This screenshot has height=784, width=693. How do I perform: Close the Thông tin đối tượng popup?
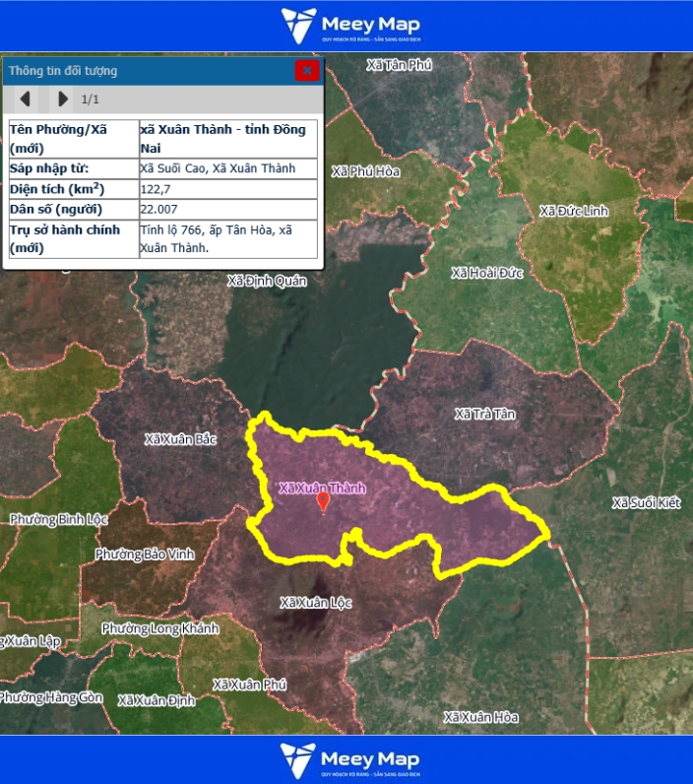coord(307,70)
